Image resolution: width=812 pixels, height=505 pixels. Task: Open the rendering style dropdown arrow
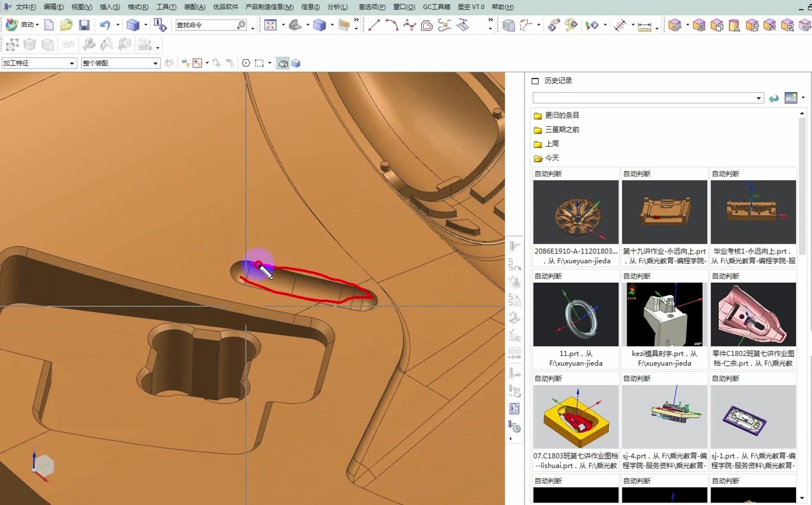332,25
